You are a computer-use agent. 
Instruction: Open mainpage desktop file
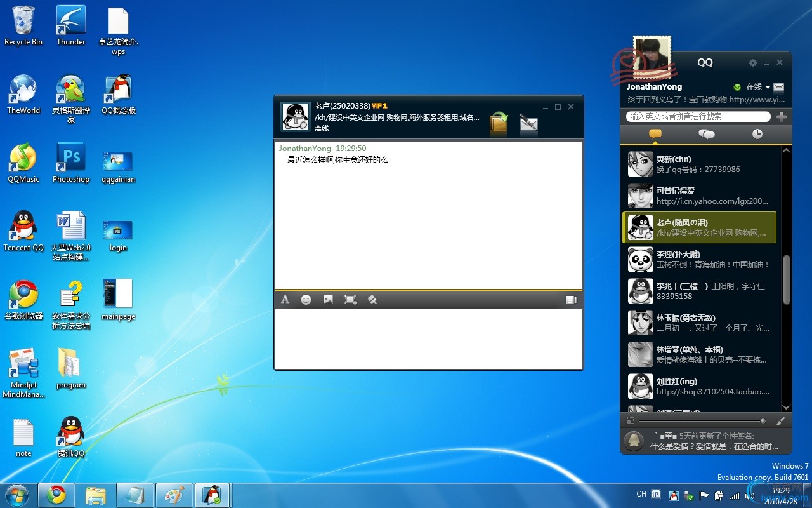pyautogui.click(x=119, y=300)
